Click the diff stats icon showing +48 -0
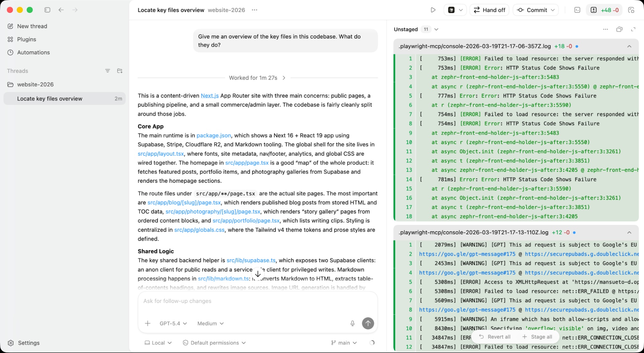 tap(604, 10)
